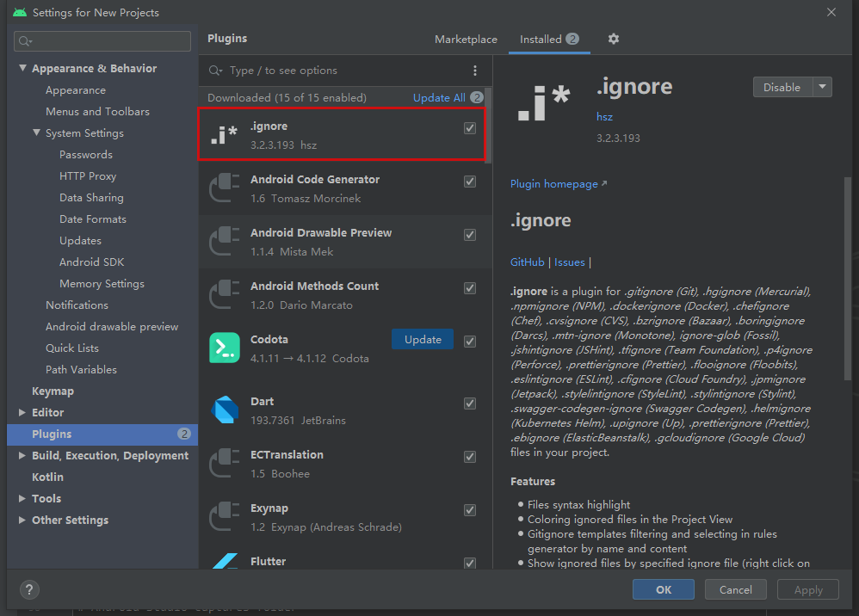Click the Android Code Generator plugin icon
This screenshot has height=616, width=859.
coord(225,188)
